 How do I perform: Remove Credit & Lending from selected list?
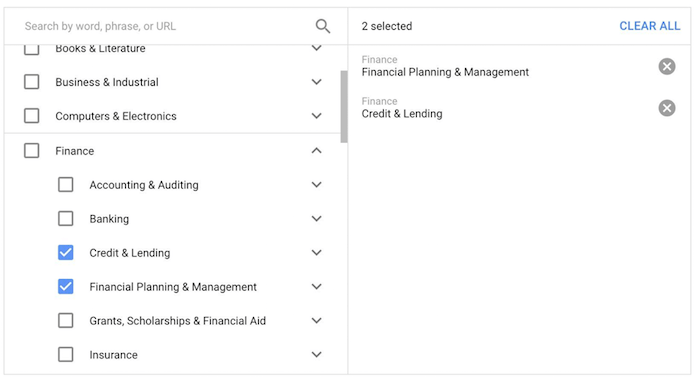click(667, 108)
